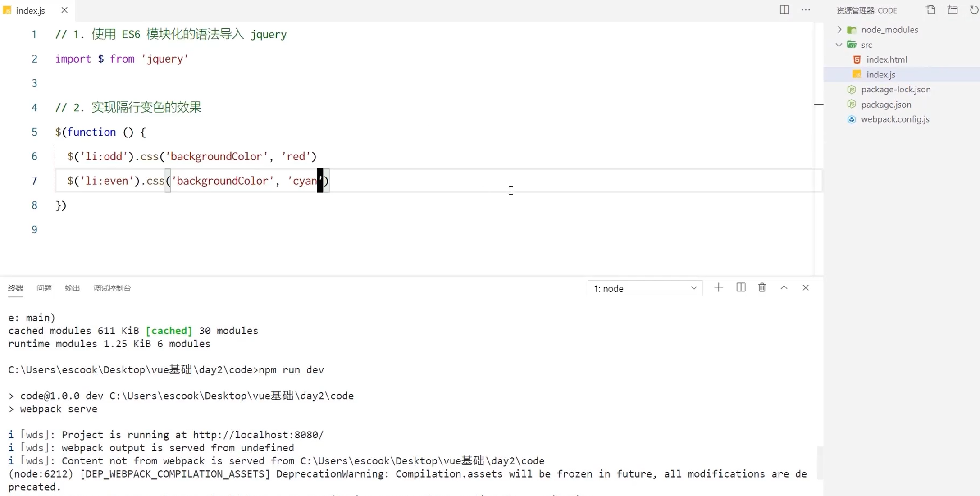Split the terminal panel
980x496 pixels.
pyautogui.click(x=741, y=287)
